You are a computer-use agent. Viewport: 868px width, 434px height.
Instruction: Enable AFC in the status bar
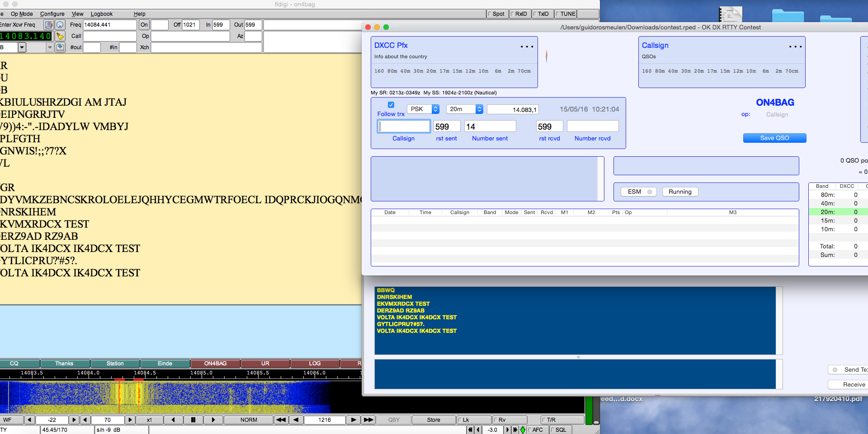click(538, 429)
